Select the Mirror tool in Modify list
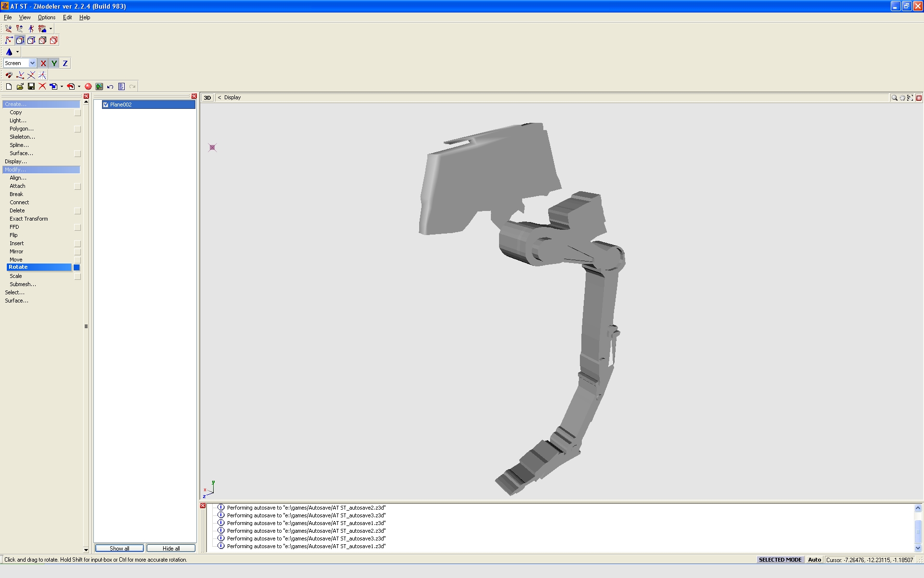Image resolution: width=924 pixels, height=578 pixels. 16,251
